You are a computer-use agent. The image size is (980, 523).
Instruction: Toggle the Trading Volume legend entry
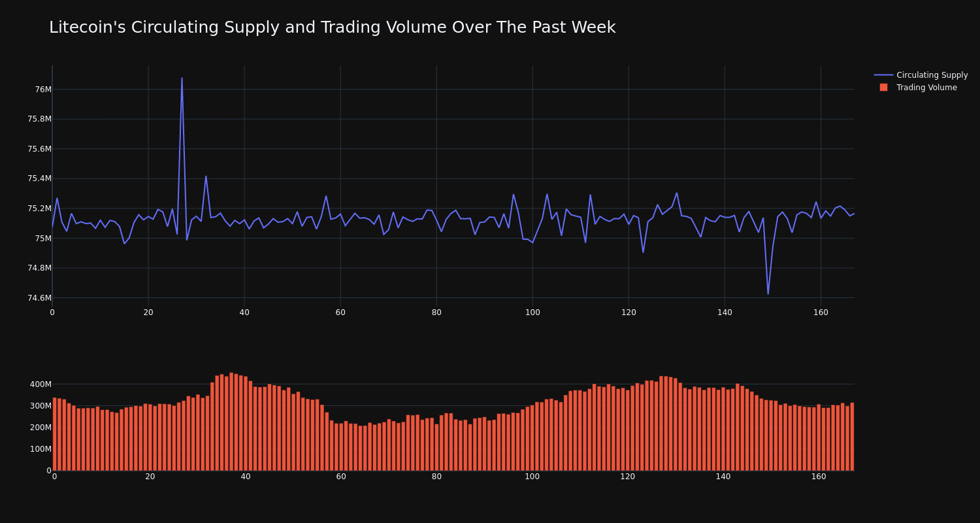click(921, 88)
